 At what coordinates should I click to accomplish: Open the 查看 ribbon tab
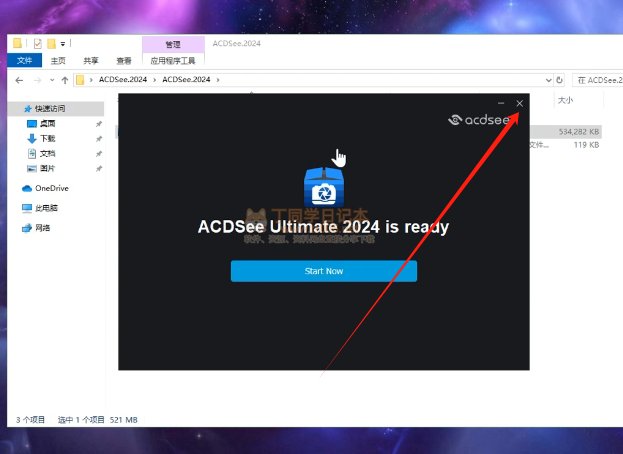124,61
